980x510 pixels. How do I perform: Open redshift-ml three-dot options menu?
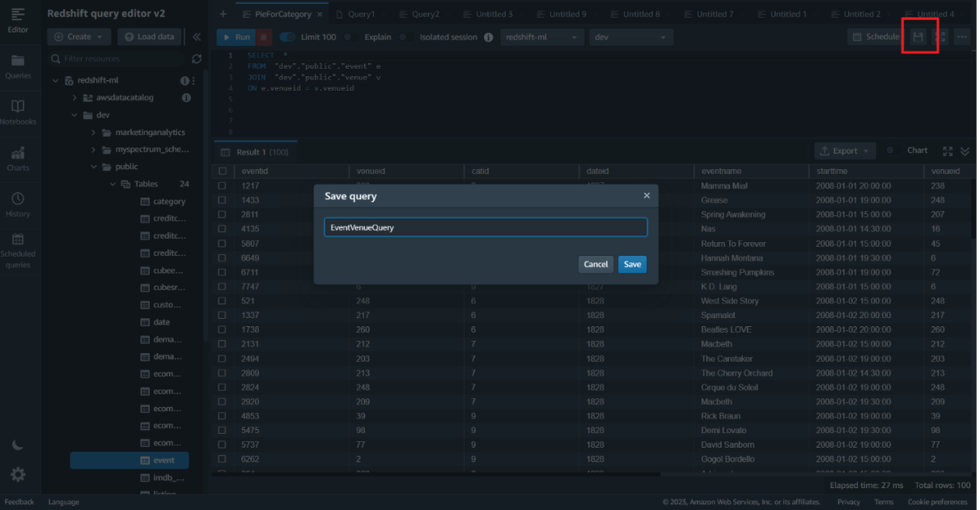pyautogui.click(x=193, y=81)
